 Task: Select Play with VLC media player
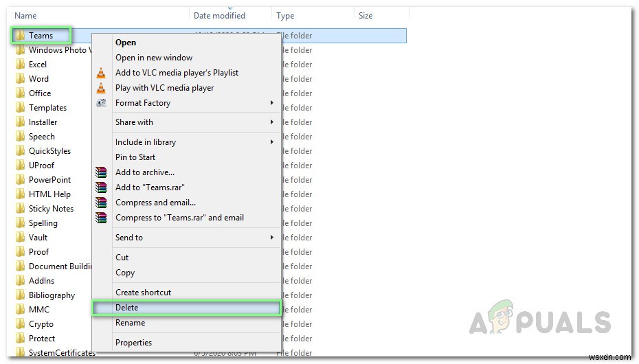(x=164, y=88)
